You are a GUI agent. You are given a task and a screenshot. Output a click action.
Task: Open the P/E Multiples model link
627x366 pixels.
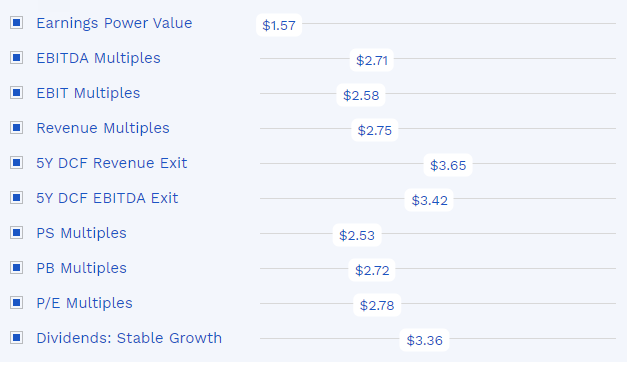click(x=84, y=303)
